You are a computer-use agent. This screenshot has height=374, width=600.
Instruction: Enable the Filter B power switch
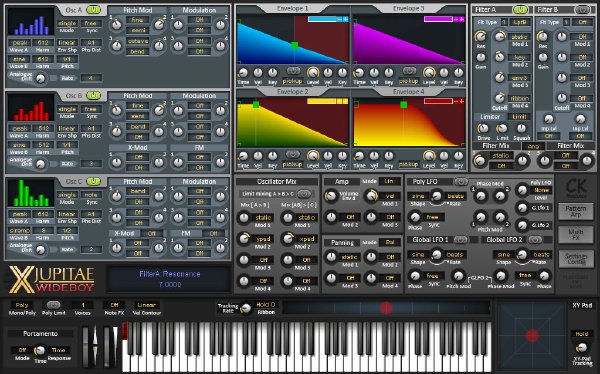point(582,10)
